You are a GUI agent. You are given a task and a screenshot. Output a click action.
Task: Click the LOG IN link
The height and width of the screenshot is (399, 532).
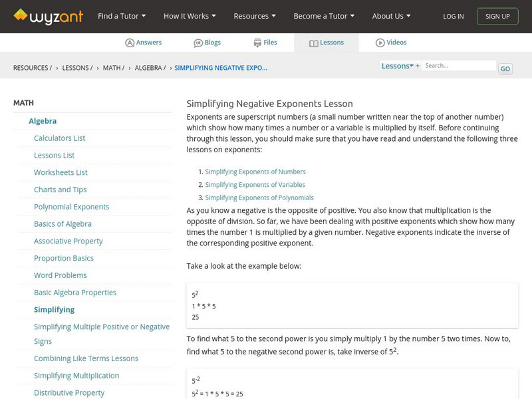pos(454,17)
